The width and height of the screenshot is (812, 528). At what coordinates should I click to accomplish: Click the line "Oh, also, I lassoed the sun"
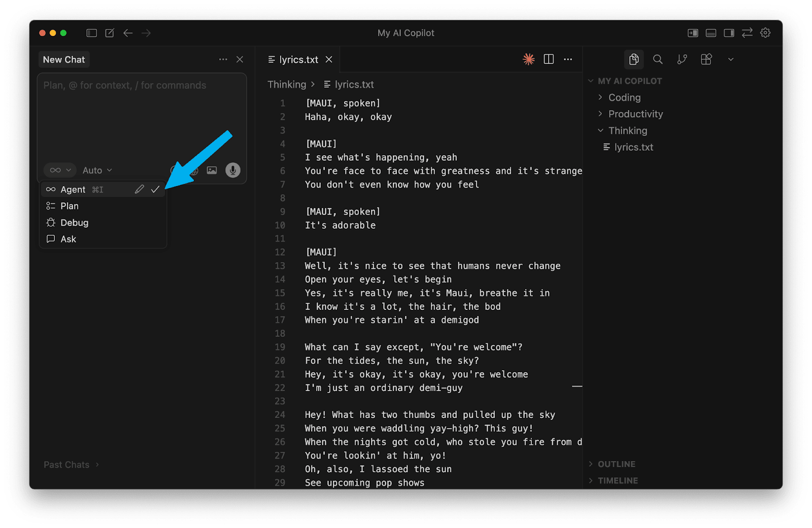tap(378, 469)
